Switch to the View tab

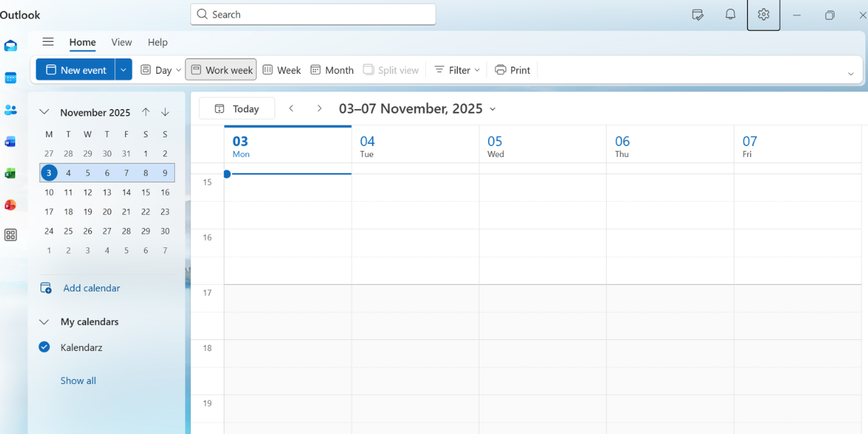tap(121, 42)
